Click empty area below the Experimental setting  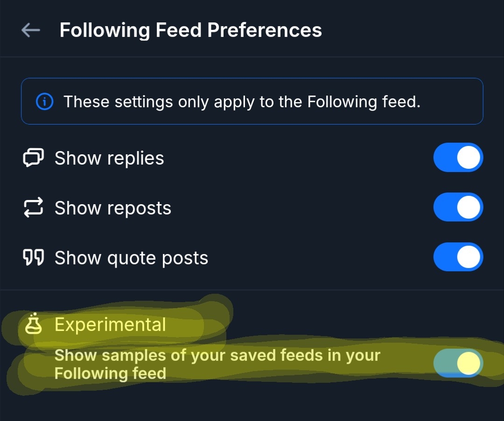click(x=252, y=404)
